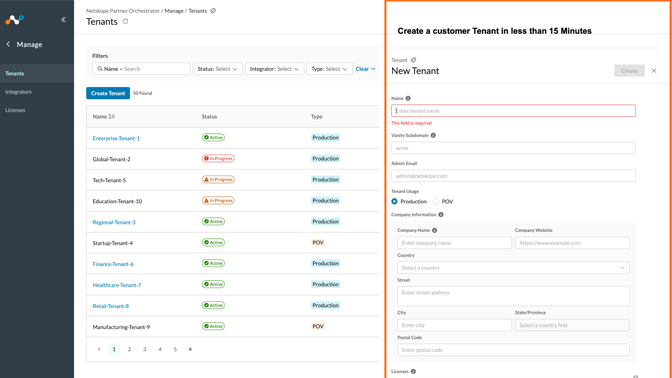Screen dimensions: 672x378
Task: Go to page 4
Action: click(x=160, y=349)
